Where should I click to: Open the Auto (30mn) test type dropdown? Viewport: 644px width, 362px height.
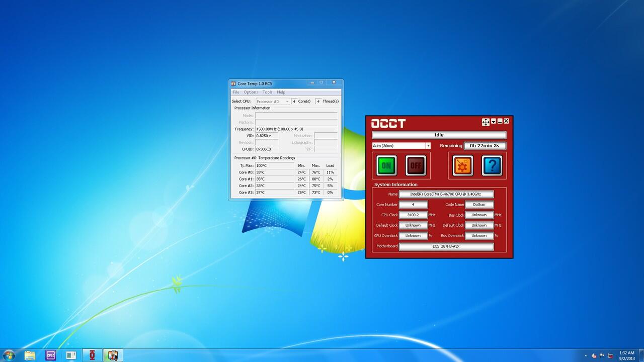[401, 146]
